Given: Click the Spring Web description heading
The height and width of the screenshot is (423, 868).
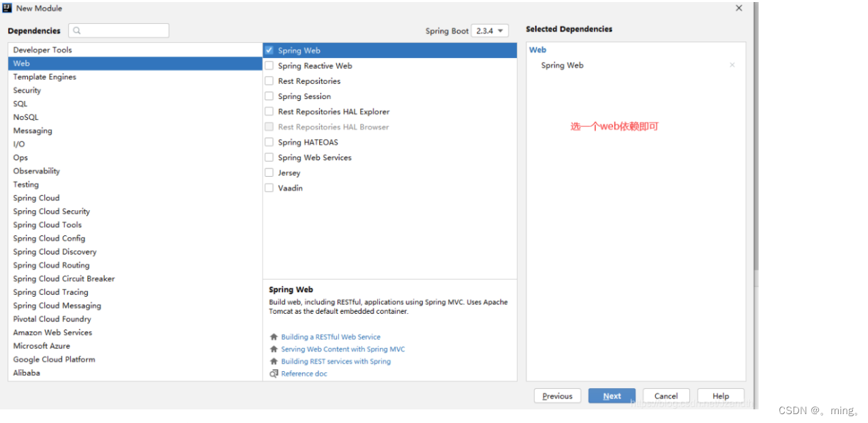Looking at the screenshot, I should coord(291,290).
